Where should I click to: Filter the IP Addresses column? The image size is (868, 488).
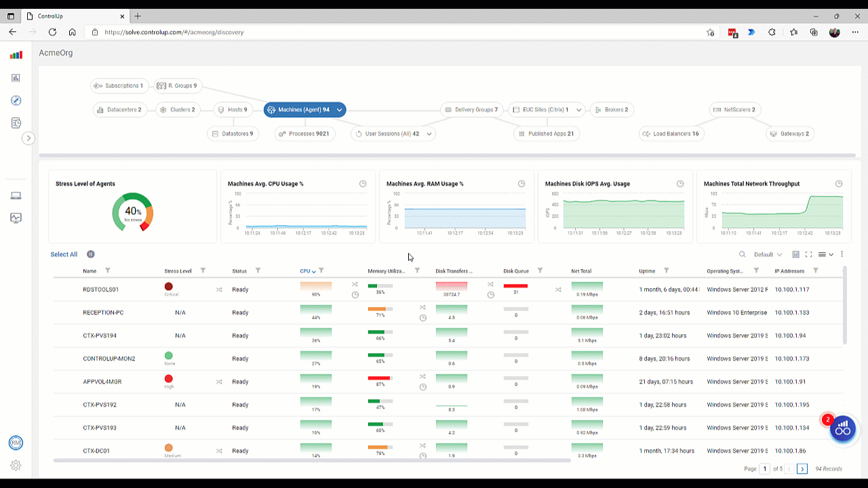(x=815, y=271)
